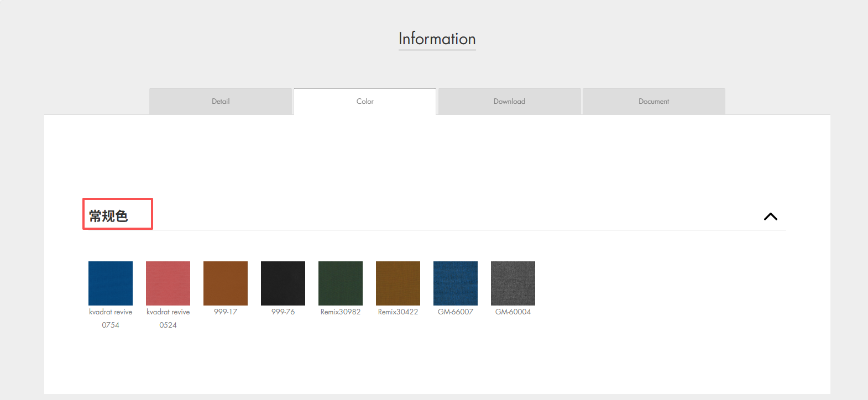
Task: Select the brown 999-17 color swatch
Action: [226, 283]
